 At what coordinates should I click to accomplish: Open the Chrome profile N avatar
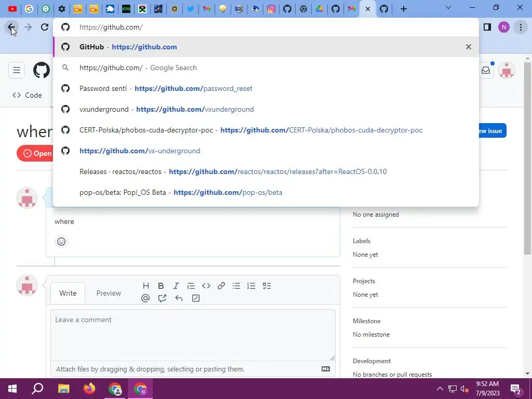[504, 27]
